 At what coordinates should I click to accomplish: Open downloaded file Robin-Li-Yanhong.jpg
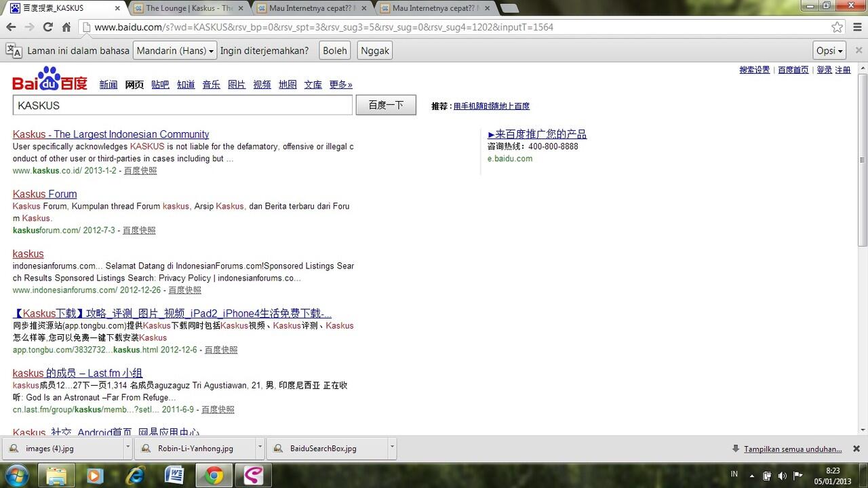[195, 449]
